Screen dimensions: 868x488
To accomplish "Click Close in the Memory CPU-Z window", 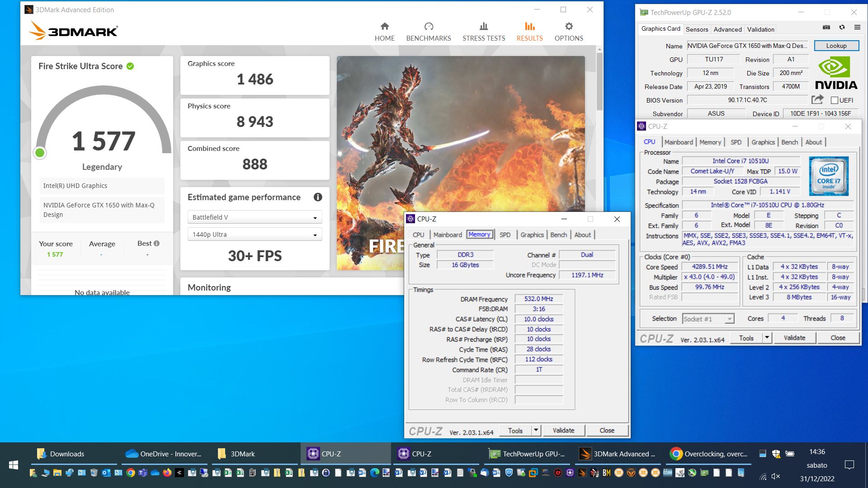I will click(x=607, y=430).
